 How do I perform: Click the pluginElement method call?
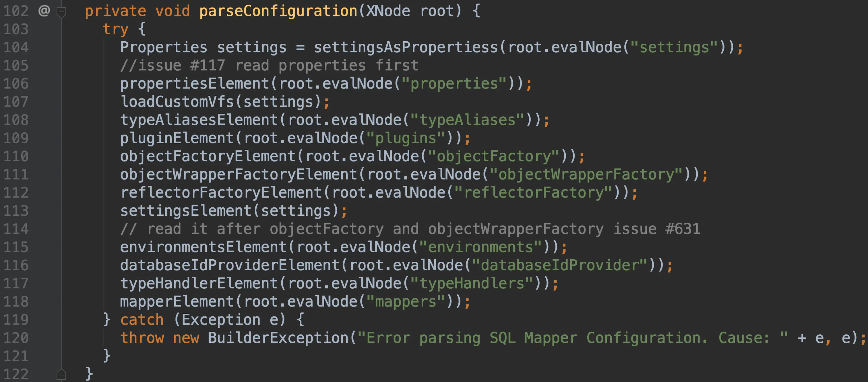click(x=177, y=138)
